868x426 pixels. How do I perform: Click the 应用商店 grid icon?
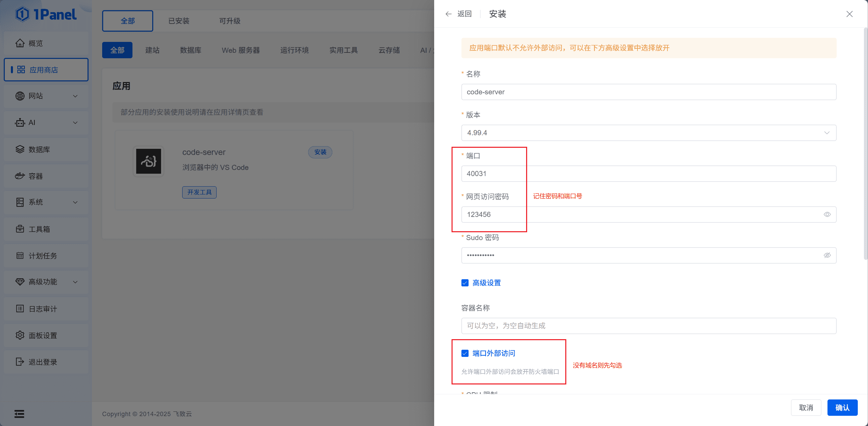click(x=21, y=70)
